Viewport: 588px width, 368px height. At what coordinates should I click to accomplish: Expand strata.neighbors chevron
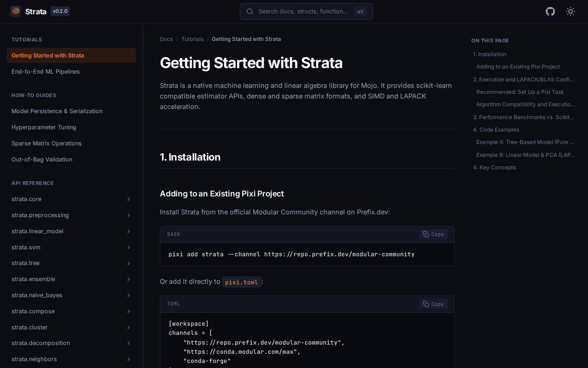coord(129,359)
